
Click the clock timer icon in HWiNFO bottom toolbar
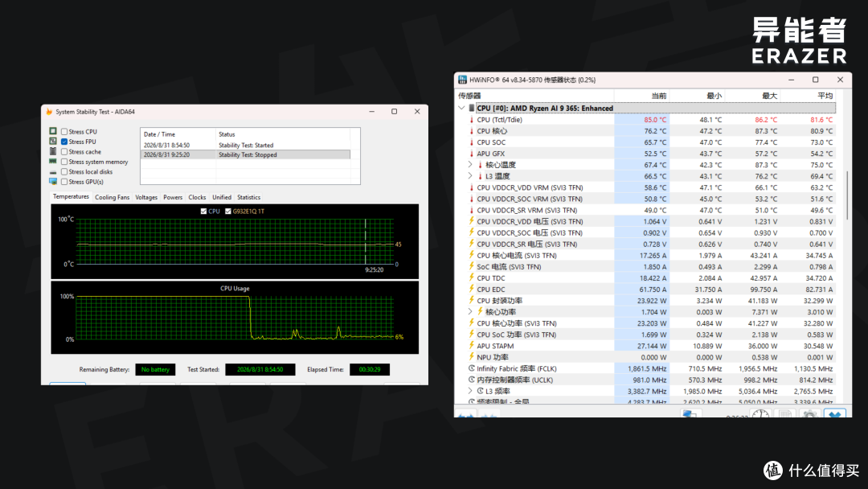760,413
